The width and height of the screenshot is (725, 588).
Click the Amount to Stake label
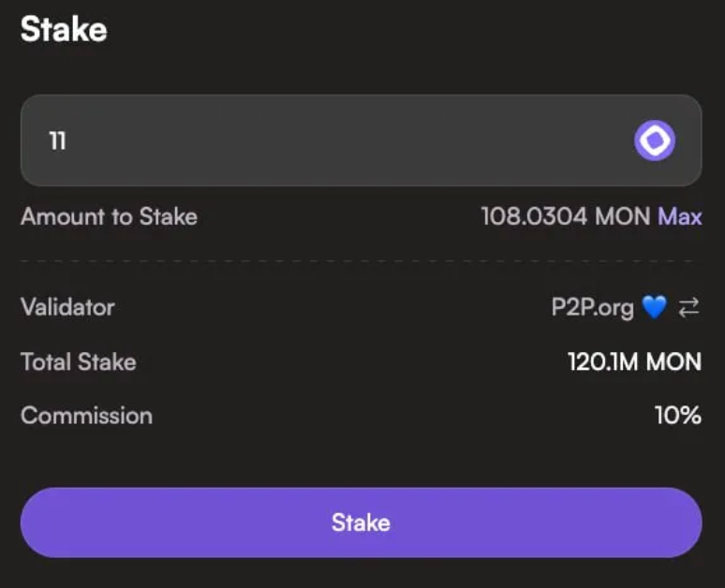coord(109,217)
